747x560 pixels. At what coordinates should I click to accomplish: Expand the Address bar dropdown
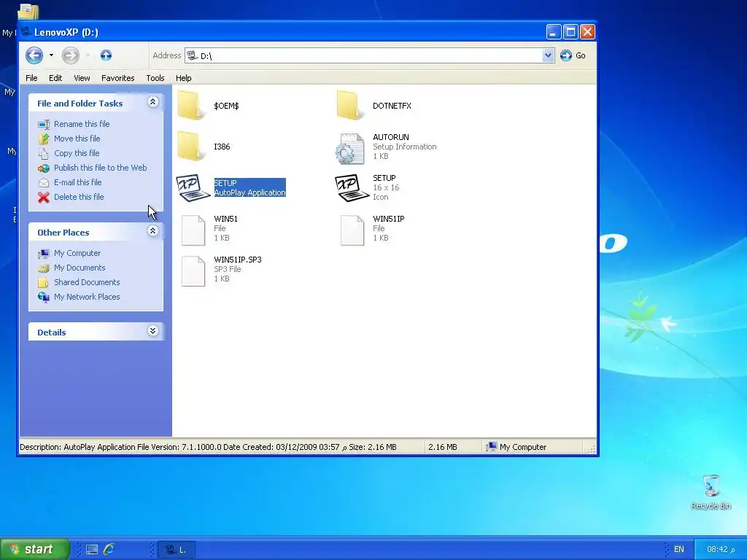[x=548, y=55]
